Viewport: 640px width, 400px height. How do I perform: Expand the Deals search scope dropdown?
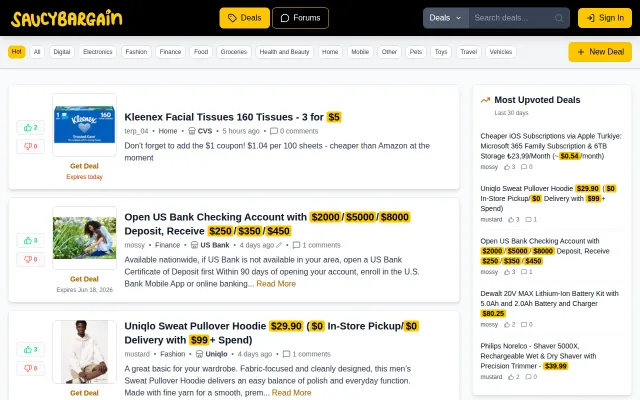pos(446,18)
